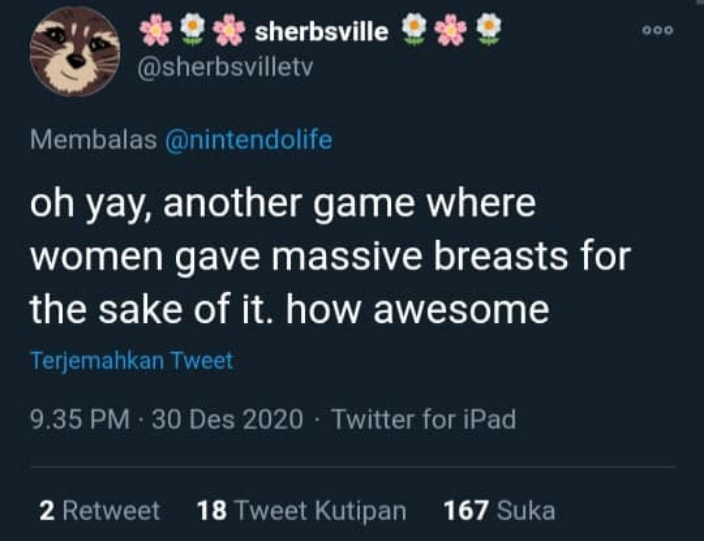View the 2 Retweet list
Screen dimensions: 704x541
click(x=99, y=511)
